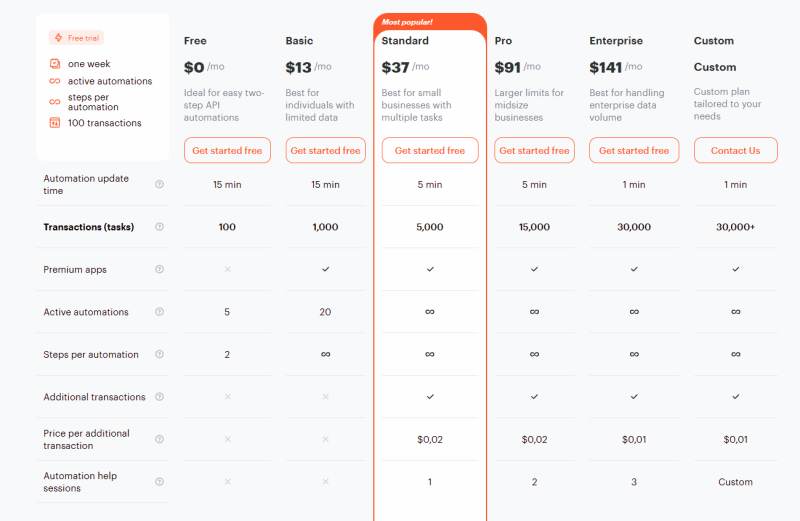Viewport: 800px width, 521px height.
Task: Choose Get started free on Standard plan
Action: click(x=430, y=150)
